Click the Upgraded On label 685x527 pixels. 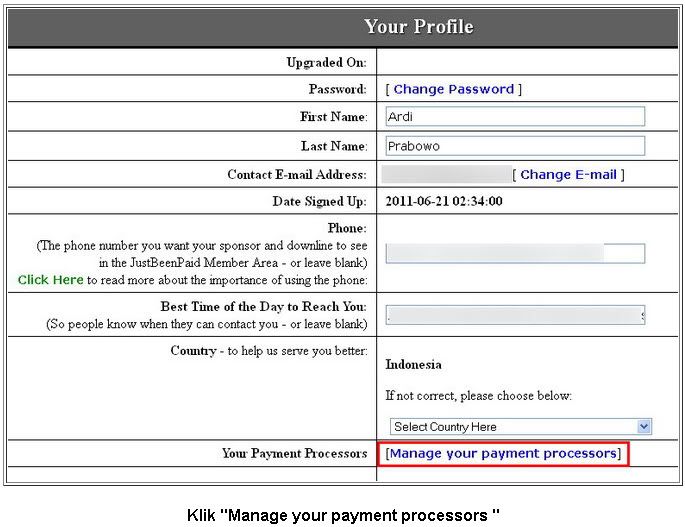[x=326, y=62]
